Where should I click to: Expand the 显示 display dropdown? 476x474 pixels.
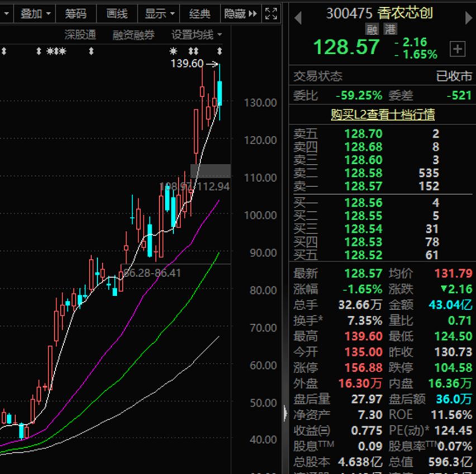(160, 13)
